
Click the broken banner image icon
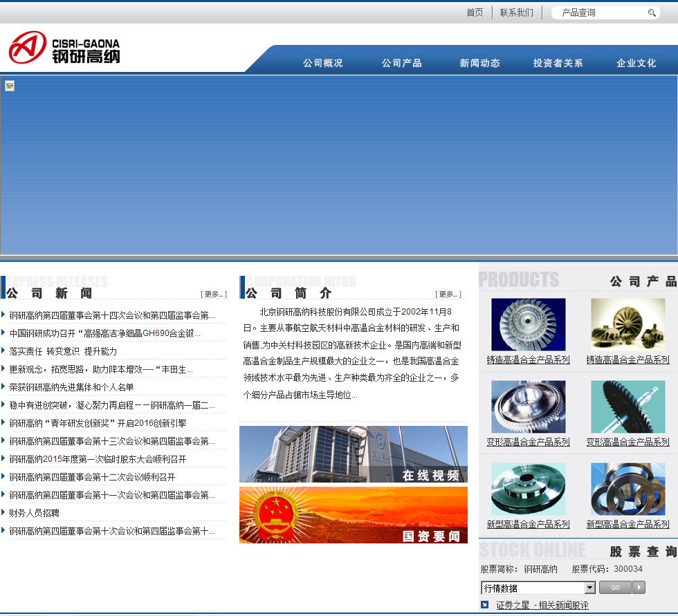[x=10, y=86]
